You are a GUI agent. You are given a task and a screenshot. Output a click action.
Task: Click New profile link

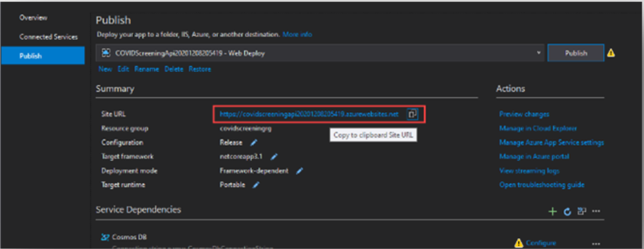[x=105, y=69]
